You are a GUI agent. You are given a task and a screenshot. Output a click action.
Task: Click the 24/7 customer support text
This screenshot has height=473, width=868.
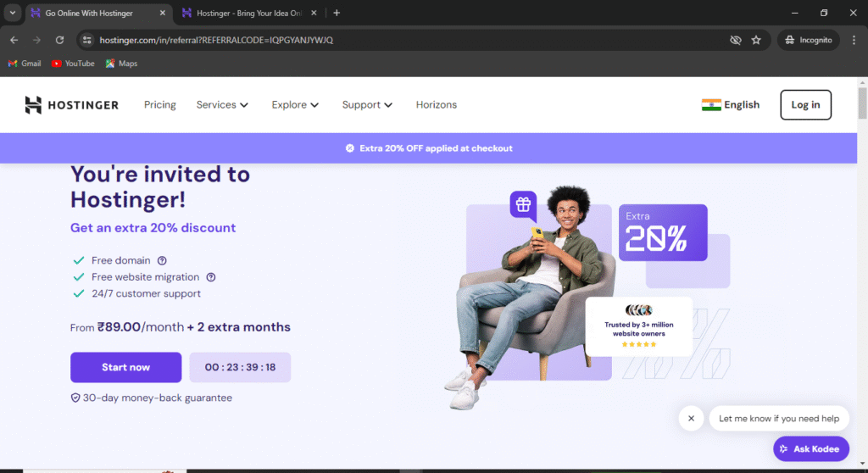[x=146, y=293]
